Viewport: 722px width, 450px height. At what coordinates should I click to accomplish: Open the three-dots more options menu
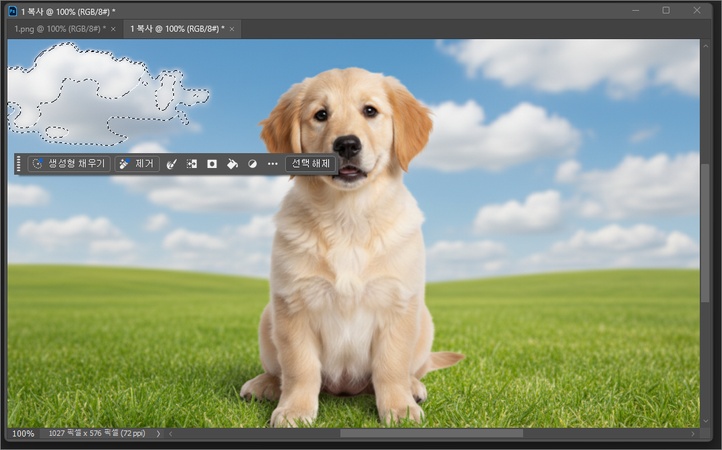click(x=272, y=163)
